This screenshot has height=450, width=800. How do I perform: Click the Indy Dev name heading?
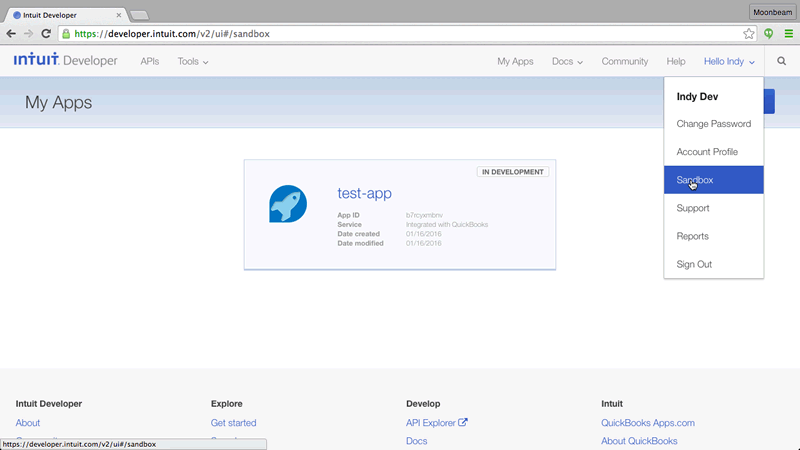point(697,96)
